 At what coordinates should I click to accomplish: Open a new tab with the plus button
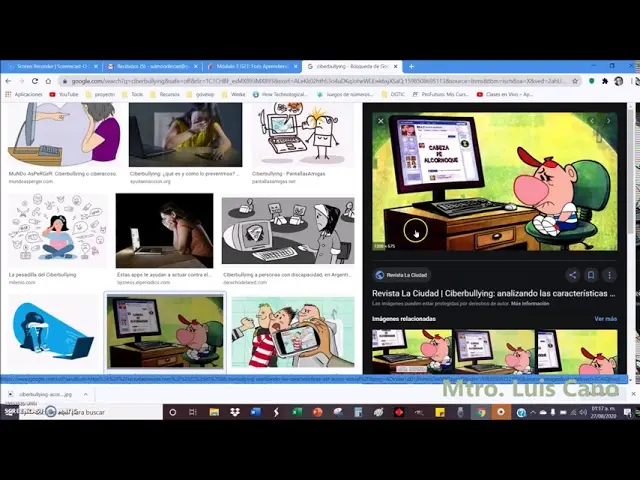tap(411, 66)
